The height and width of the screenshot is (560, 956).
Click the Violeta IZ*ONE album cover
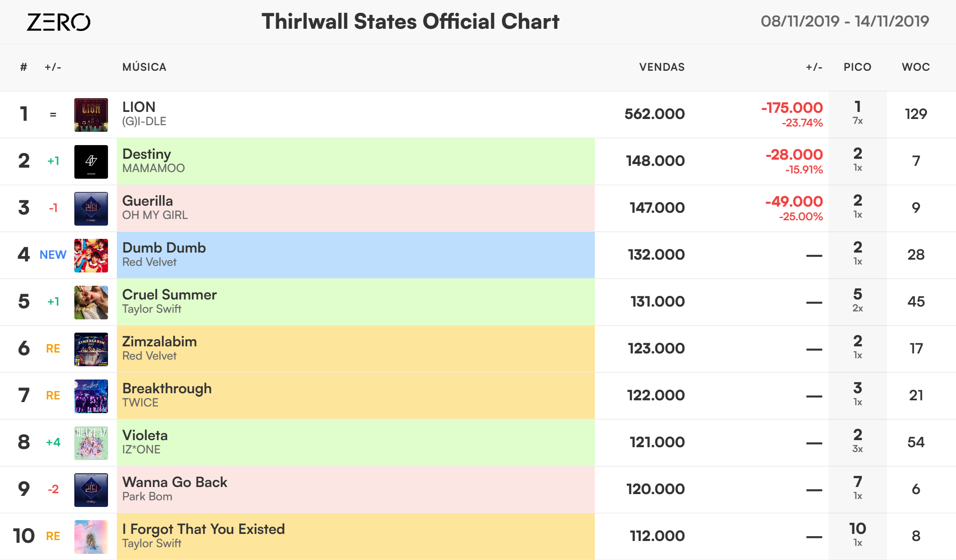click(x=91, y=443)
